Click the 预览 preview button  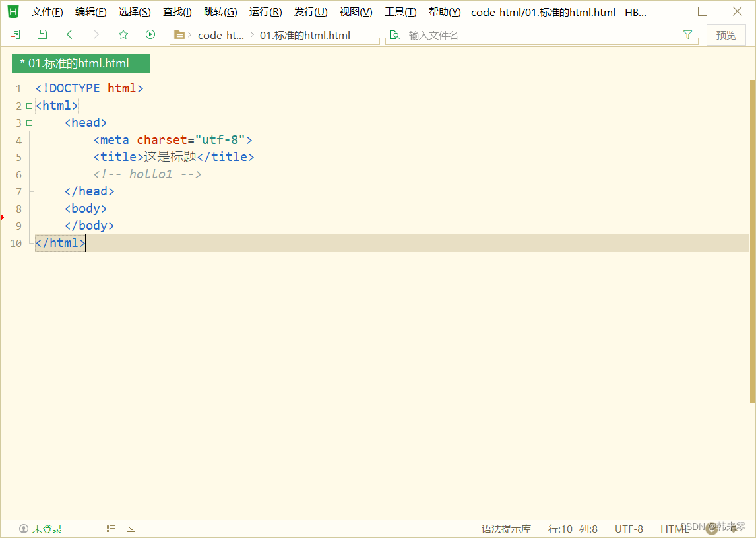click(726, 34)
